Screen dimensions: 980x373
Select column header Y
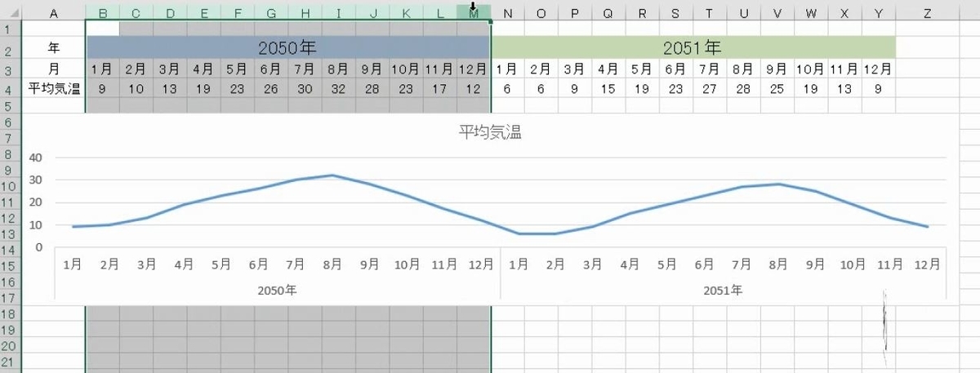(x=878, y=13)
